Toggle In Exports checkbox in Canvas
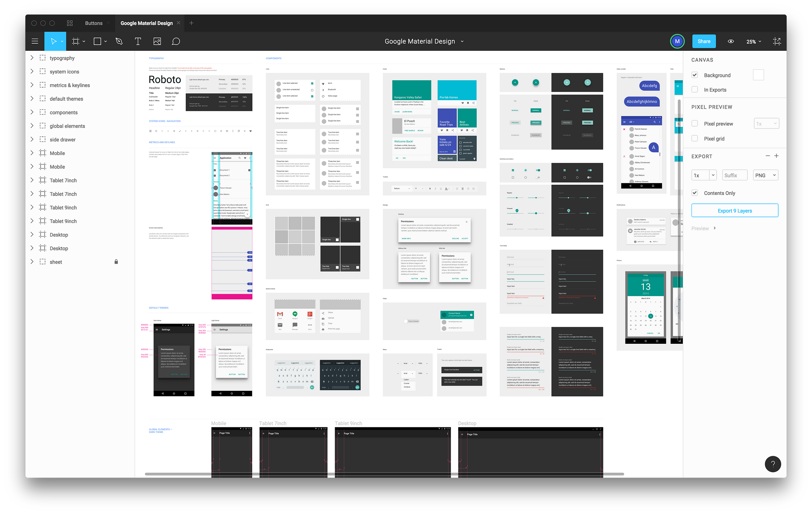The height and width of the screenshot is (514, 812). pos(695,89)
